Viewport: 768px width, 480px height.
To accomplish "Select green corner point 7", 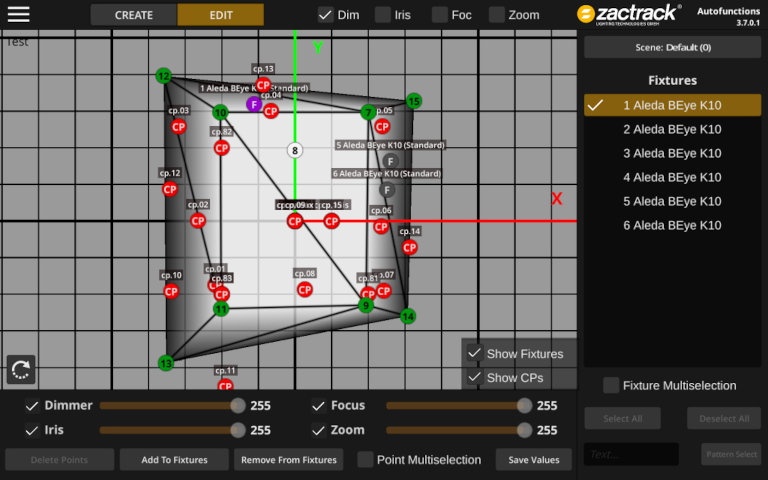I will [368, 112].
